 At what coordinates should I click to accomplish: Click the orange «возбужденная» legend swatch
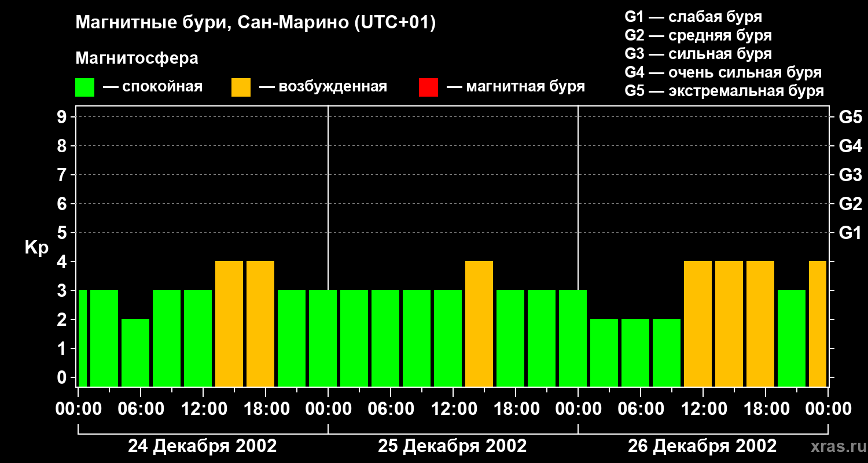241,87
